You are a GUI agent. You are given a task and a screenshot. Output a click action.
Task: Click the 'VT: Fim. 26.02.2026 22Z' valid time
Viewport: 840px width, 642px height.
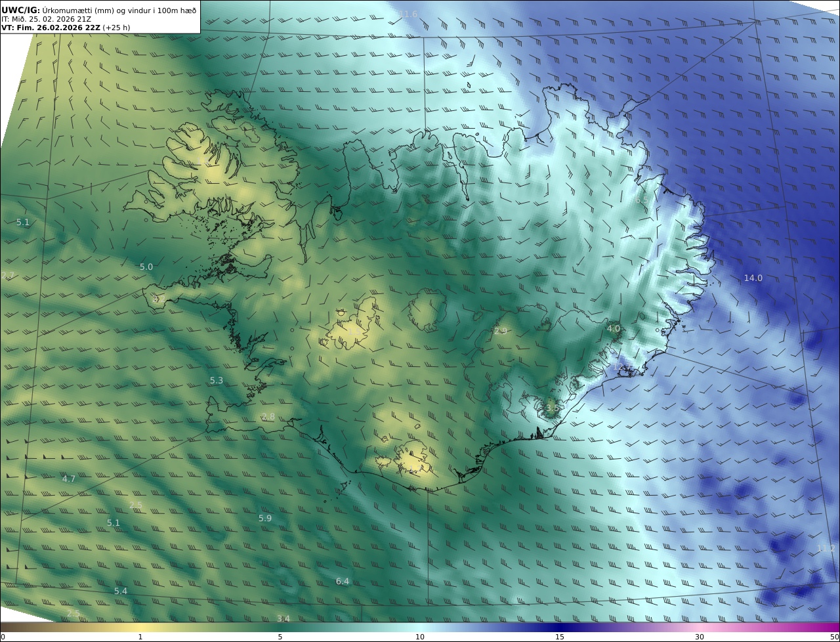tap(51, 28)
